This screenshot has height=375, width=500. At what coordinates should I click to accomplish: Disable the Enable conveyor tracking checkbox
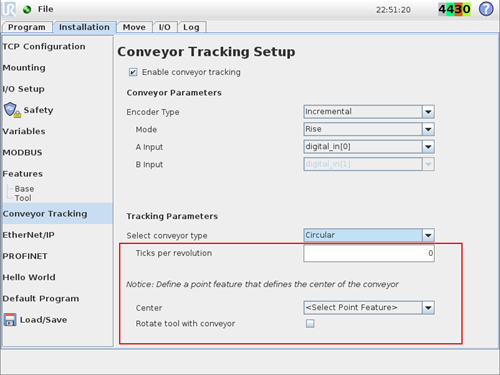click(133, 72)
